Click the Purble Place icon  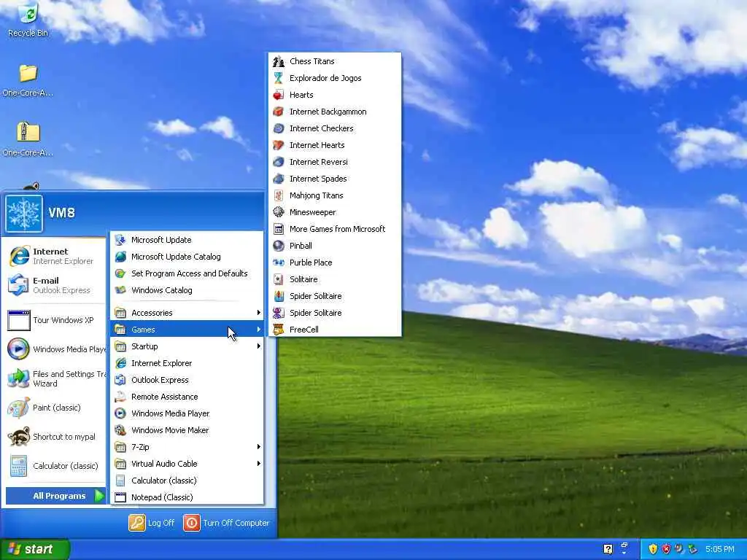(x=279, y=262)
